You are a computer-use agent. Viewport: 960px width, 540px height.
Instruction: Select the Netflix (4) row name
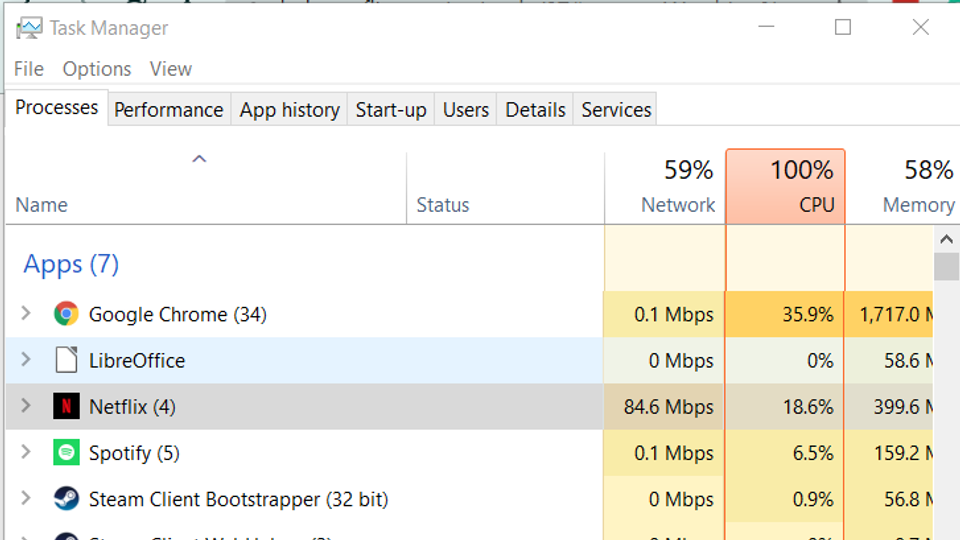[132, 407]
